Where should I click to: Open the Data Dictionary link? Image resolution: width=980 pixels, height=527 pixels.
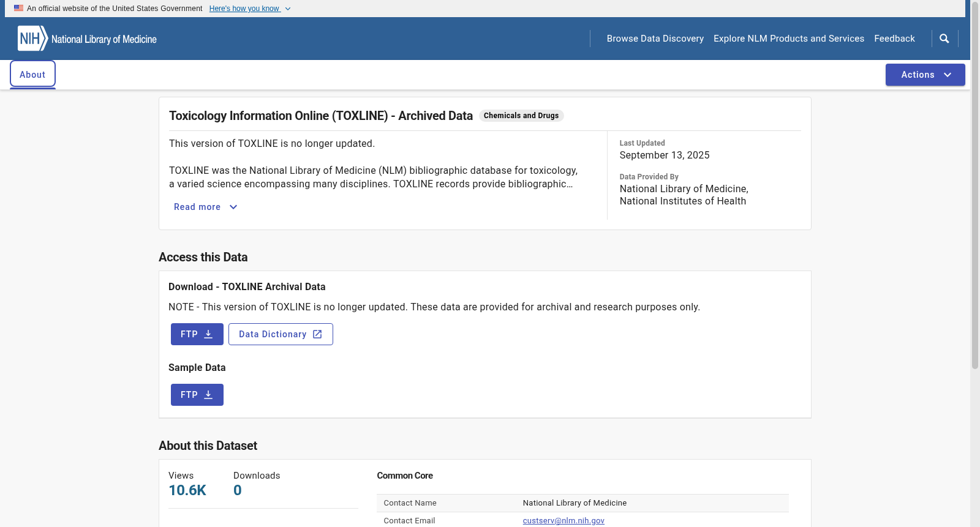click(x=281, y=334)
